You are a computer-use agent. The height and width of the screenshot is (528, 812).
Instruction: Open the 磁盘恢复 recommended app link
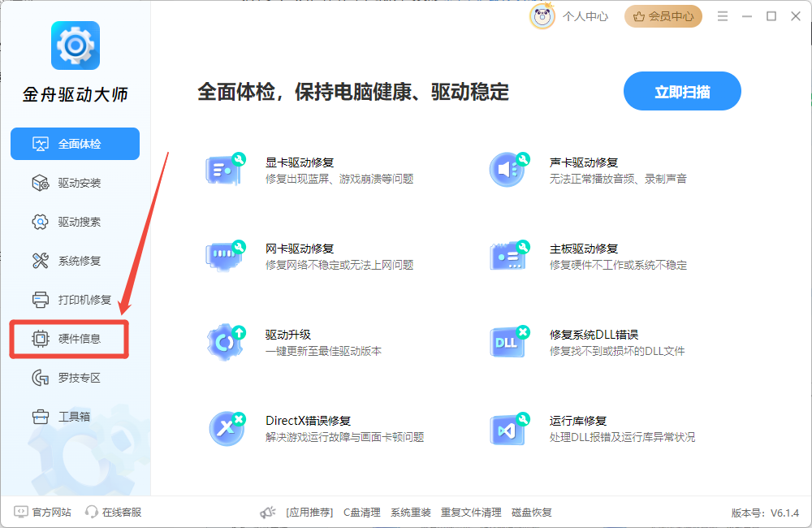[x=531, y=513]
